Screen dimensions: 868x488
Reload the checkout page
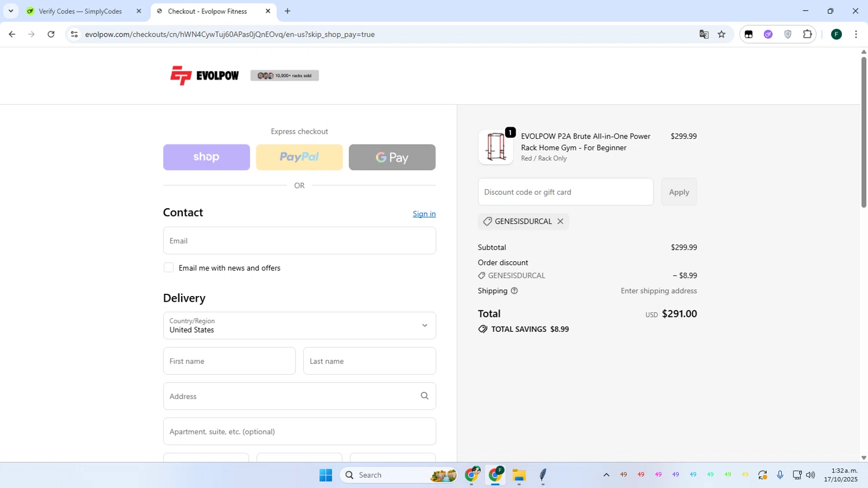(51, 34)
